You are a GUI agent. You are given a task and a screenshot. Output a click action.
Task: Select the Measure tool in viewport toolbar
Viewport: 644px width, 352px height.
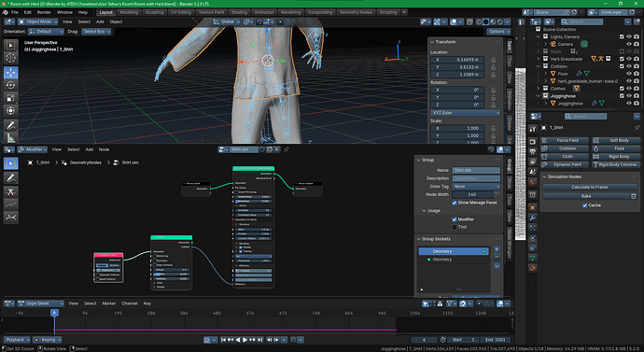coord(10,137)
